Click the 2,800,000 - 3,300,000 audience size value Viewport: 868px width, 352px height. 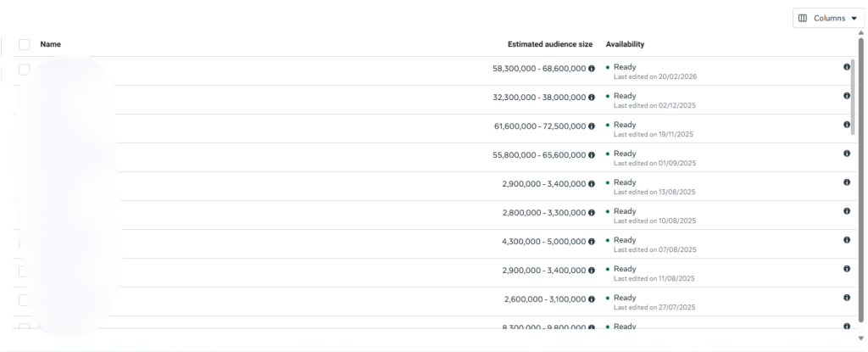tap(543, 213)
